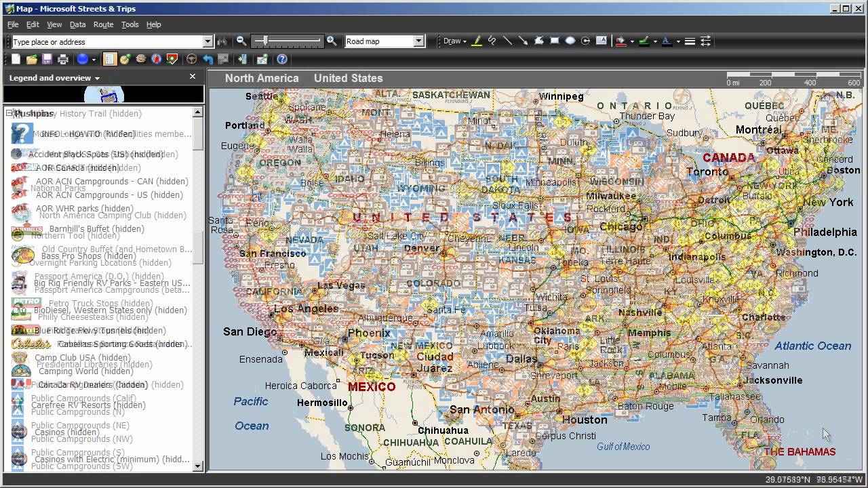The height and width of the screenshot is (488, 868).
Task: Click the blue Help question mark icon
Action: point(282,60)
